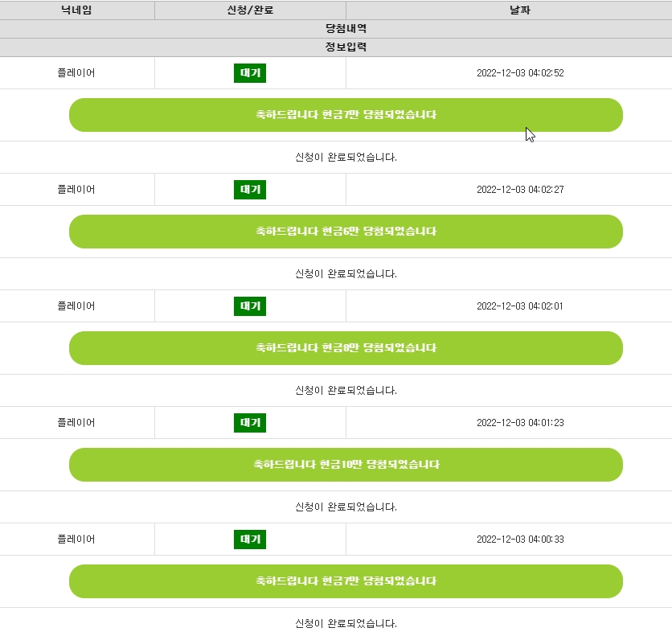Click 신청이 완료되었습니다 text under 현금6만 banner
672x636 pixels.
click(346, 273)
